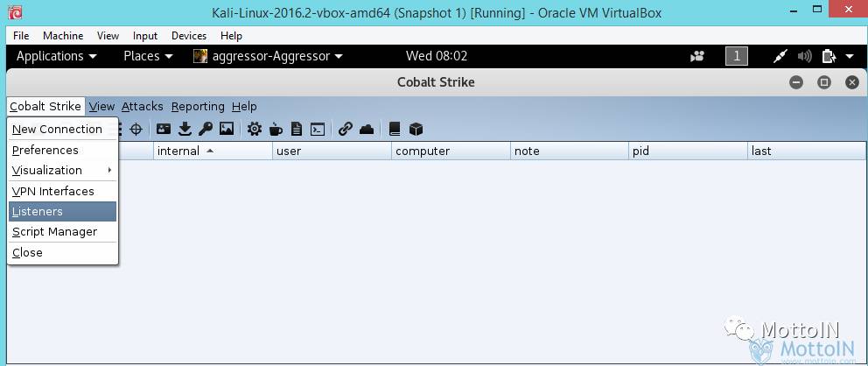Open the Applications dropdown menu
Viewport: 868px width, 366px height.
tap(57, 56)
